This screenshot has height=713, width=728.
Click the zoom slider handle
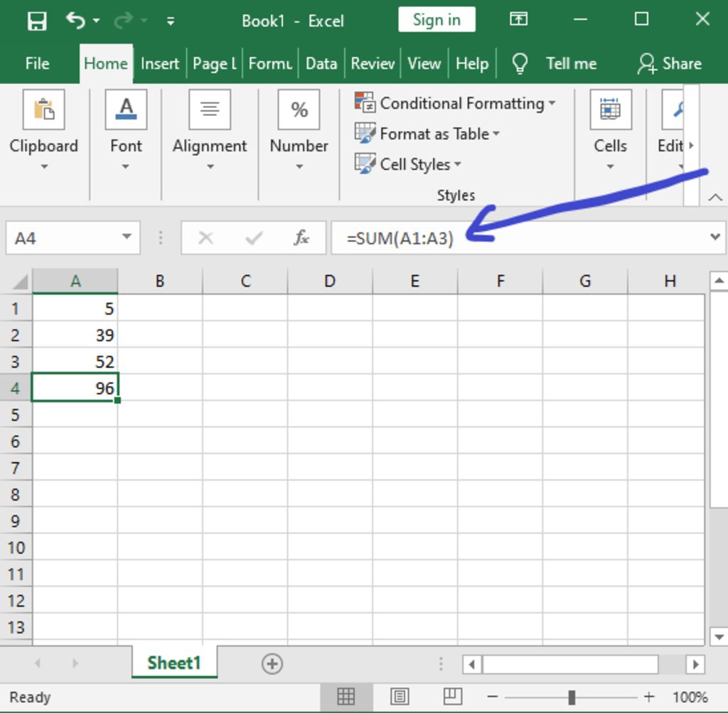coord(572,697)
